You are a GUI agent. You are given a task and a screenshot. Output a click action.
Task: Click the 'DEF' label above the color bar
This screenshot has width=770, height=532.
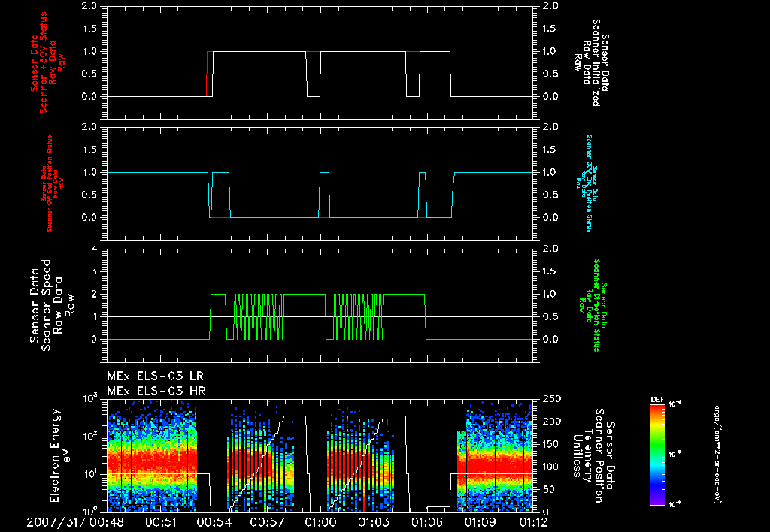point(657,400)
